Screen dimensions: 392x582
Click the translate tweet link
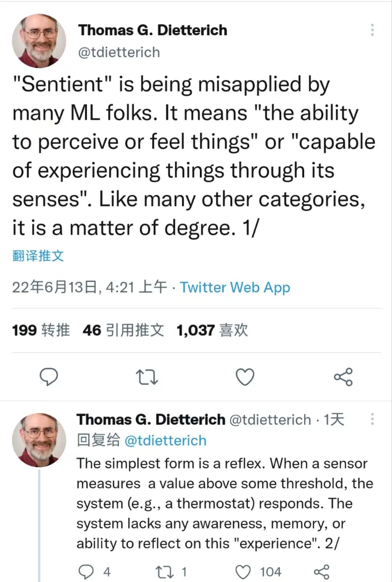(x=38, y=256)
